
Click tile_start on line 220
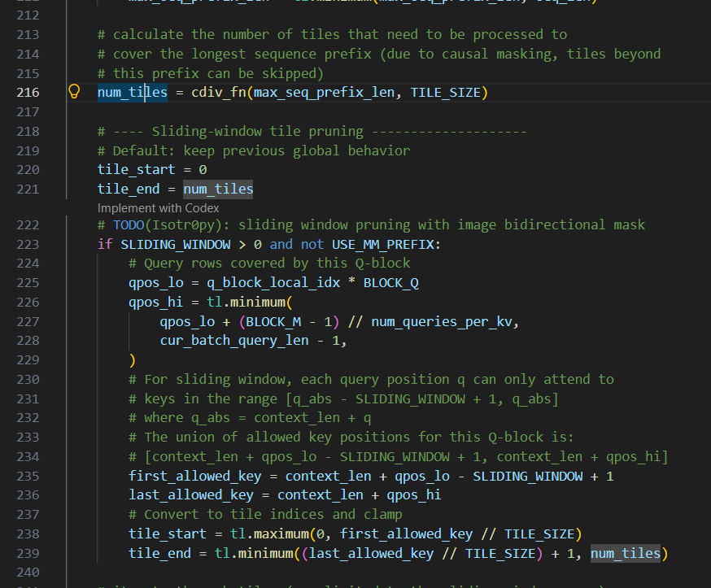click(x=137, y=169)
